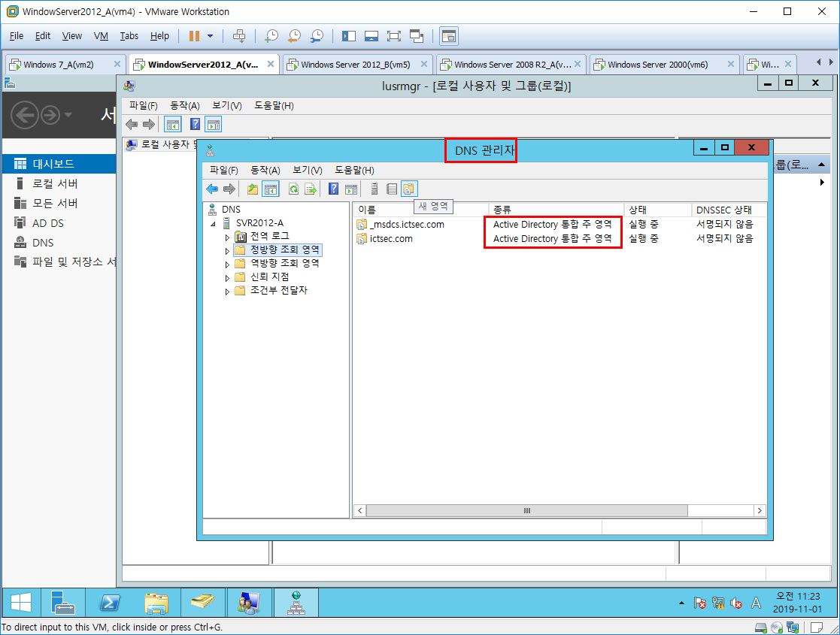
Task: Click the export list icon in DNS Manager
Action: point(310,189)
